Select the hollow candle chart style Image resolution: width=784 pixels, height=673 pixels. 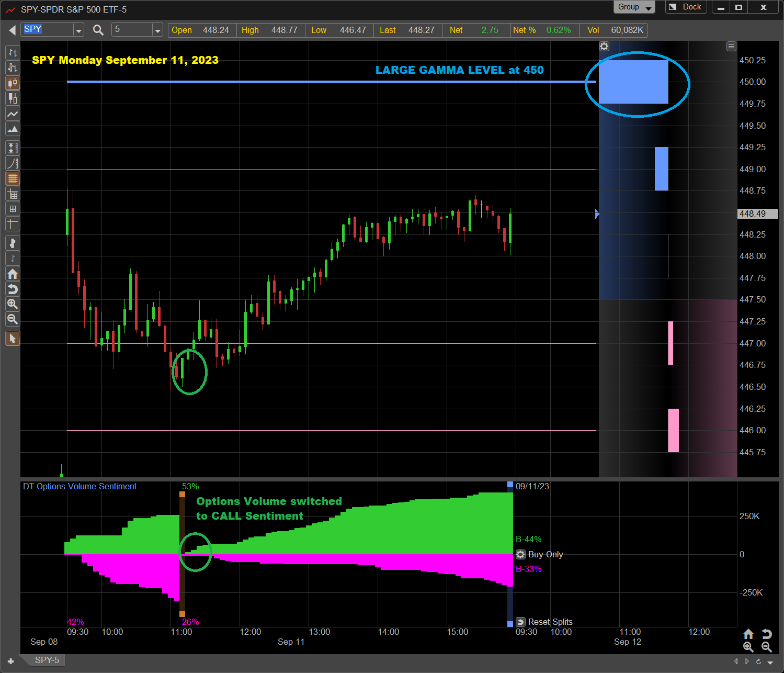tap(13, 98)
